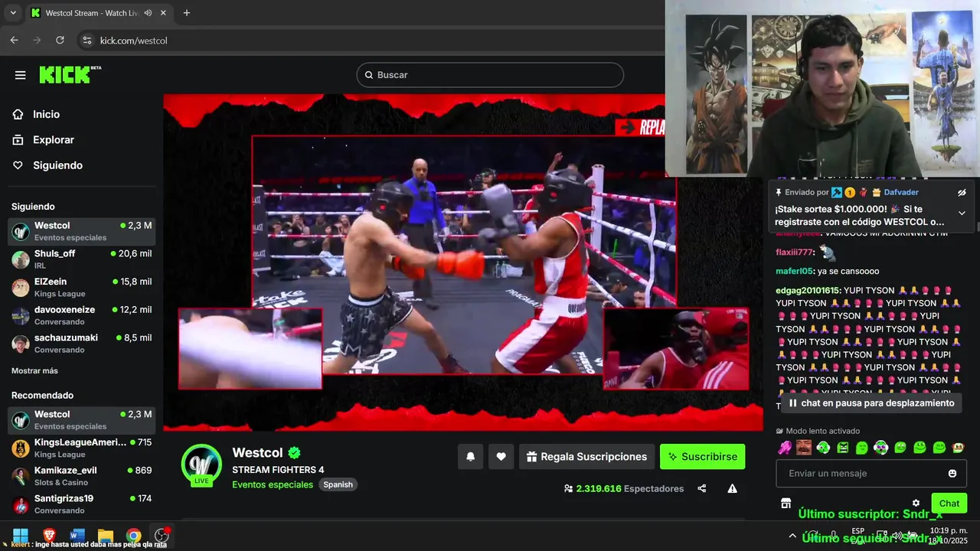The width and height of the screenshot is (980, 551).
Task: Click the Spanish language tag
Action: [x=338, y=484]
